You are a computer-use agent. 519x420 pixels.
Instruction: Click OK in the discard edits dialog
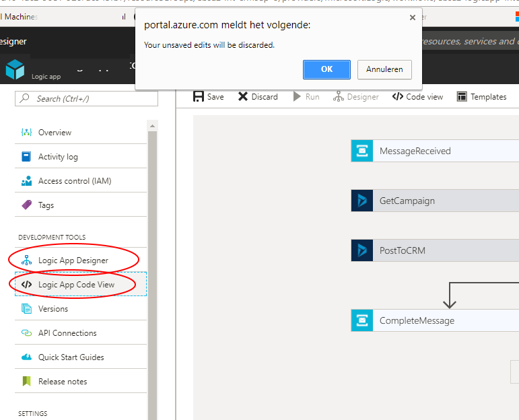(x=326, y=69)
